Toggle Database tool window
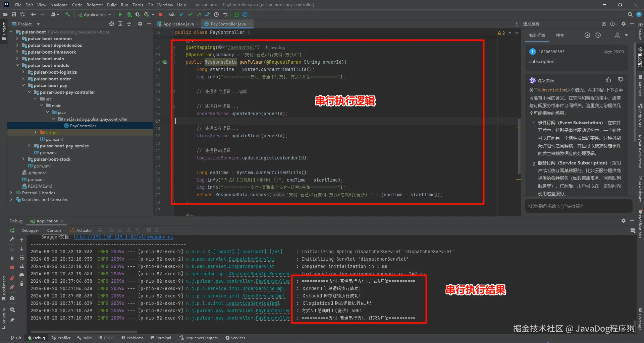The image size is (644, 343). (640, 86)
